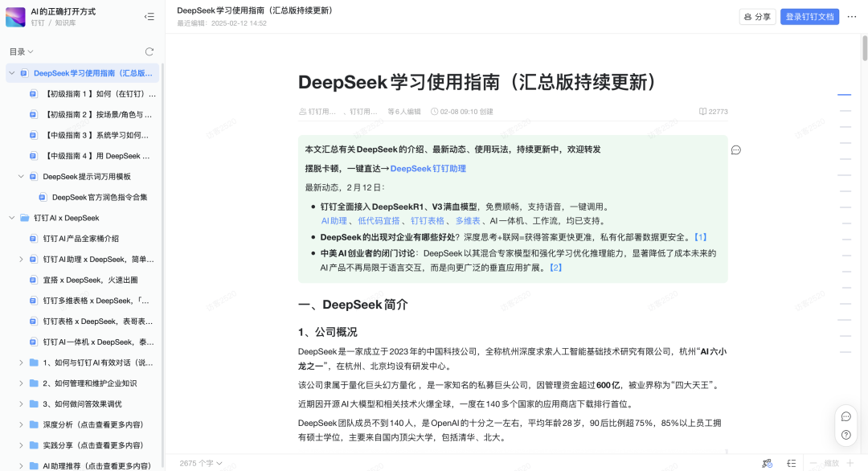Open 【初级指南 2】按场景/角色 document
The image size is (868, 471).
tap(99, 115)
